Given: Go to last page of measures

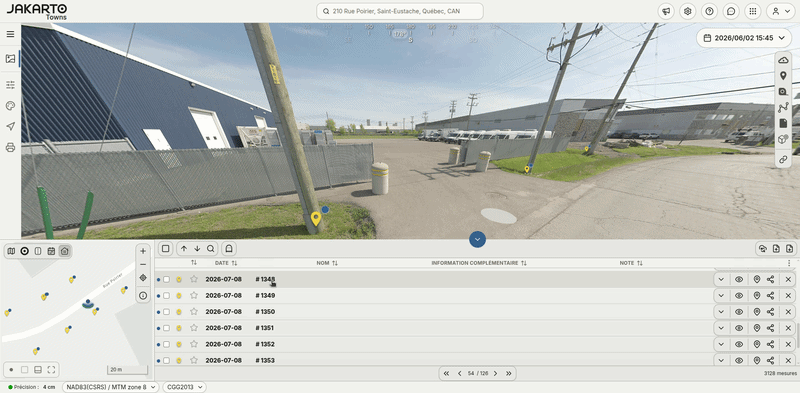Looking at the screenshot, I should (x=508, y=374).
